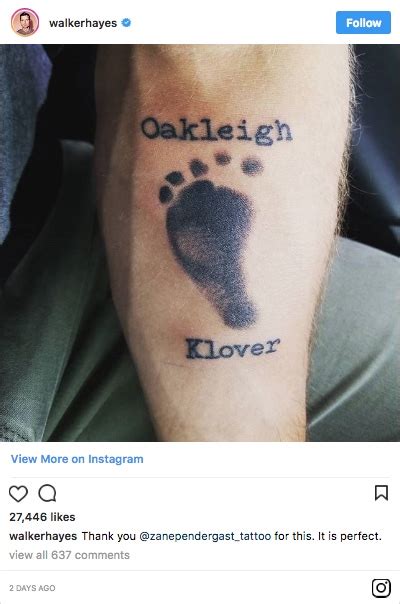400x604 pixels.
Task: Click the Klover tattoo lettering in the photo
Action: click(232, 348)
